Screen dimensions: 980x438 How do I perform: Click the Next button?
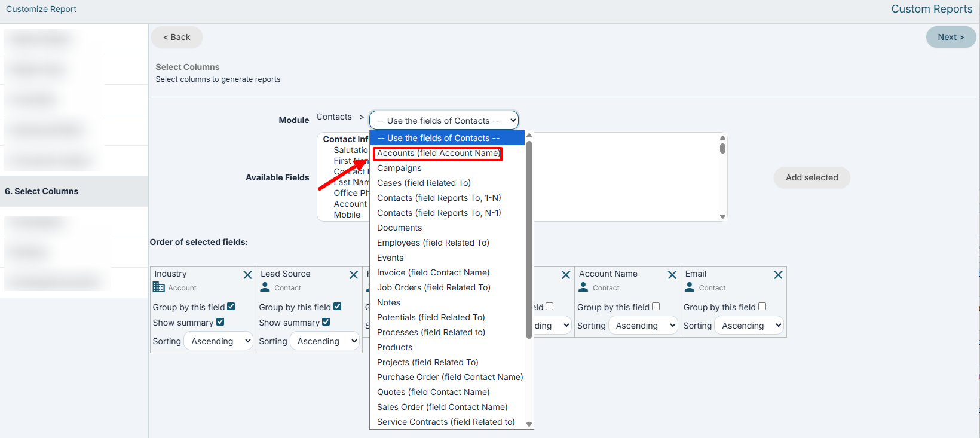coord(951,37)
